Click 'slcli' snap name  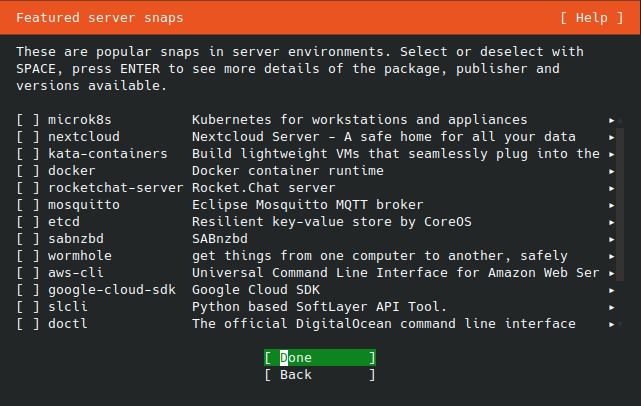point(67,307)
